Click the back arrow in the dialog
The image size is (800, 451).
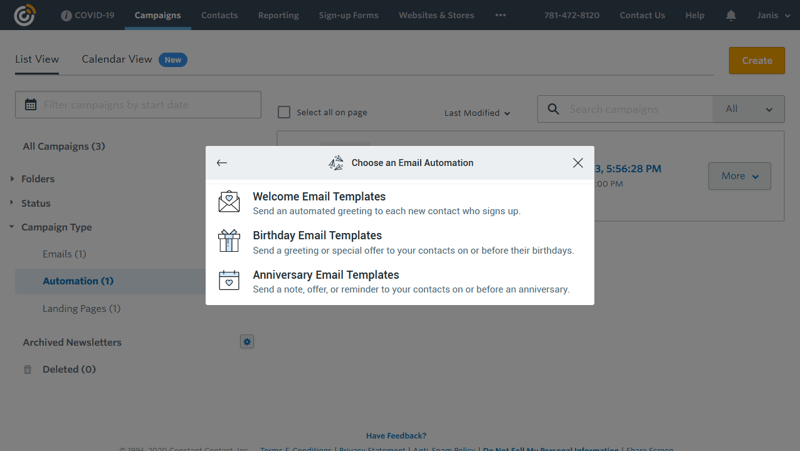coord(222,163)
